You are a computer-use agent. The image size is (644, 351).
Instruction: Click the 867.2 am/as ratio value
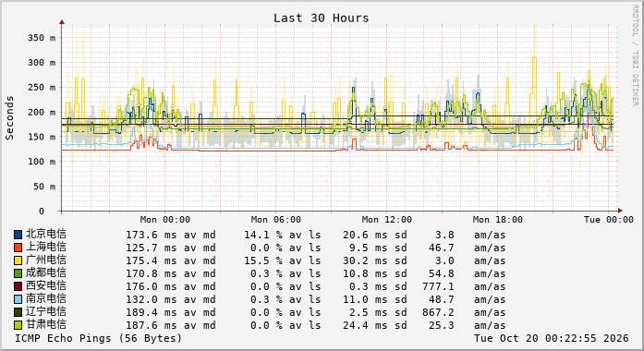coord(438,312)
